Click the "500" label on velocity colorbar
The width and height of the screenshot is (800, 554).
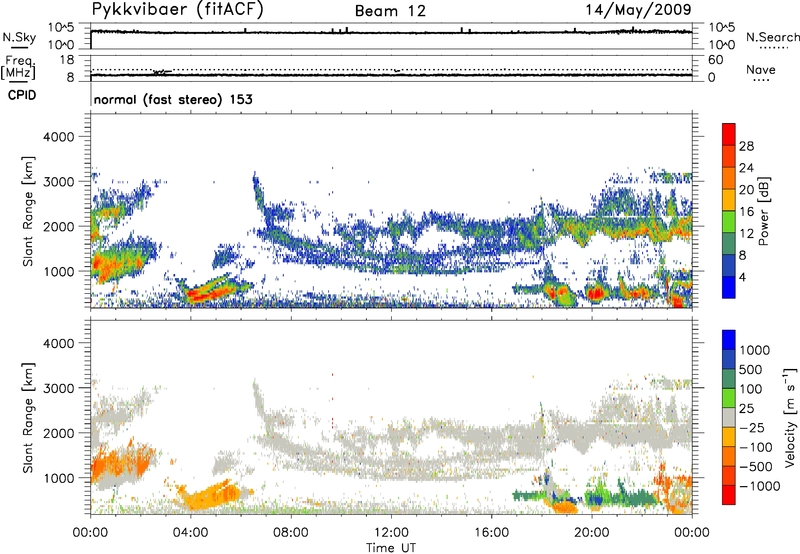751,369
